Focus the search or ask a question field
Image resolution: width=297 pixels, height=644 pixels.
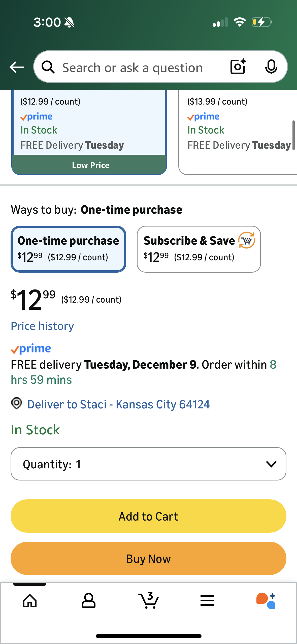point(133,68)
